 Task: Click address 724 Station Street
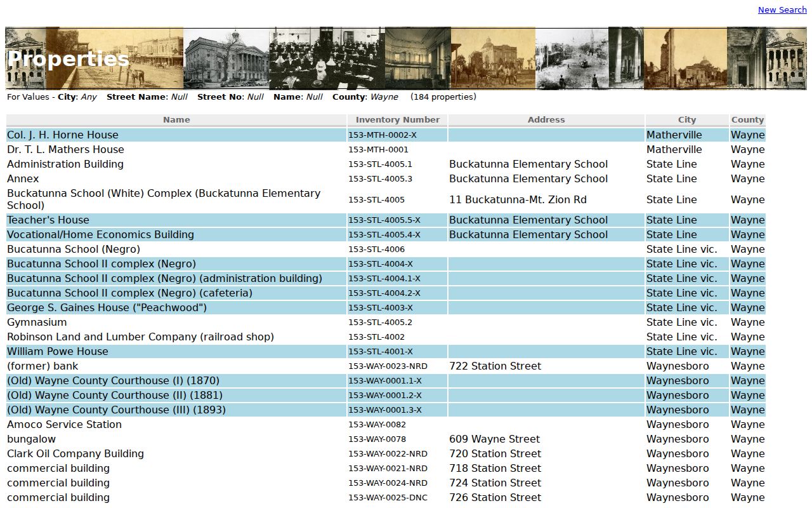(495, 483)
